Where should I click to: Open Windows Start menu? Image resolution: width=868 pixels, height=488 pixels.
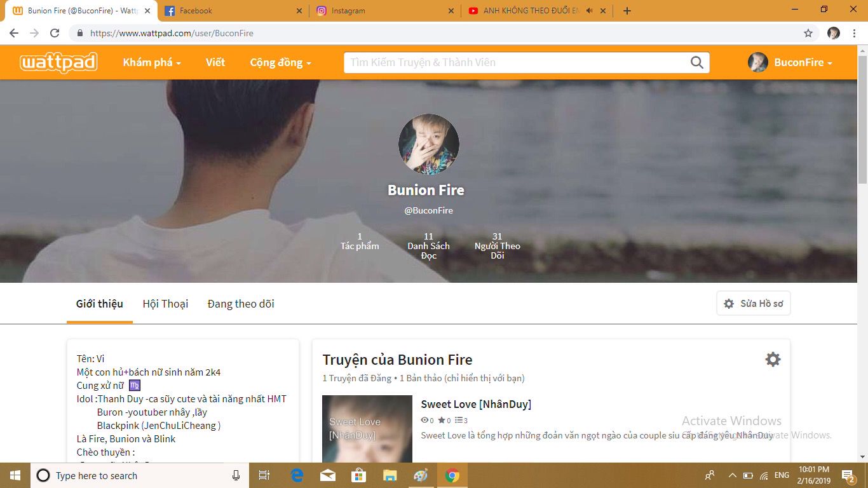click(x=15, y=475)
